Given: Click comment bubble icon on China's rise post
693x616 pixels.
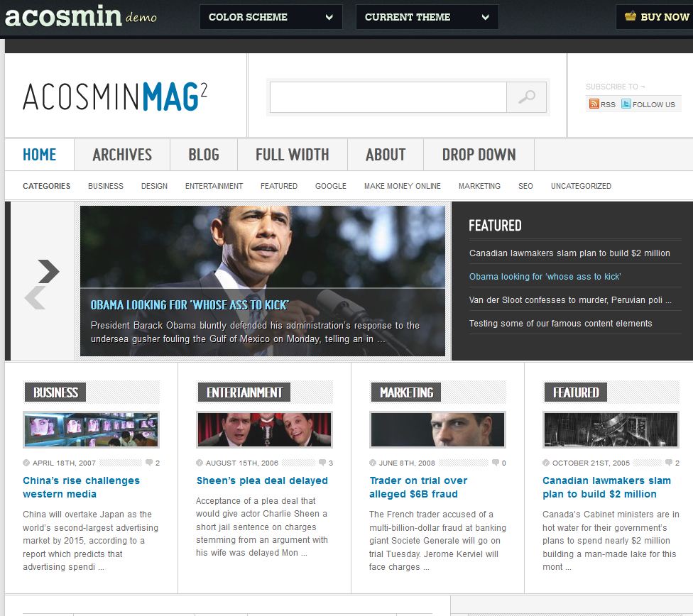Looking at the screenshot, I should [149, 463].
